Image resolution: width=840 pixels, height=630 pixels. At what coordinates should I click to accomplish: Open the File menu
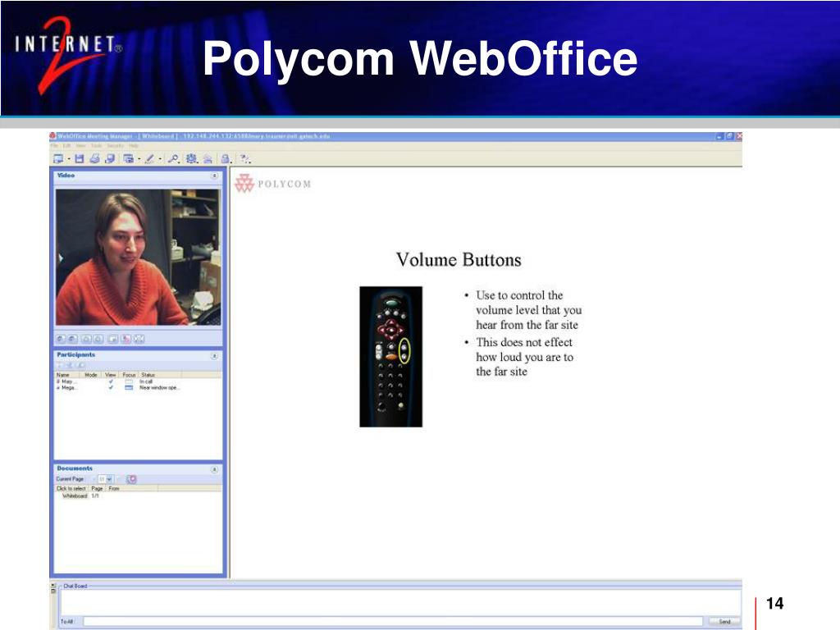pyautogui.click(x=53, y=146)
